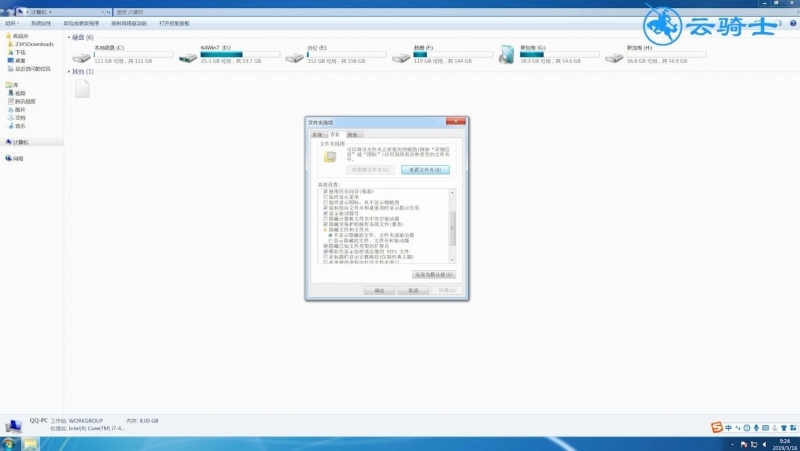Open the Windows Start orb
Image resolution: width=800 pixels, height=451 pixels.
pos(9,443)
